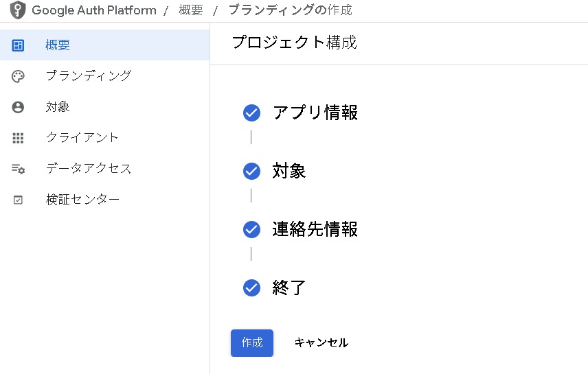Expand the 連絡先情報 step heading

(x=315, y=229)
